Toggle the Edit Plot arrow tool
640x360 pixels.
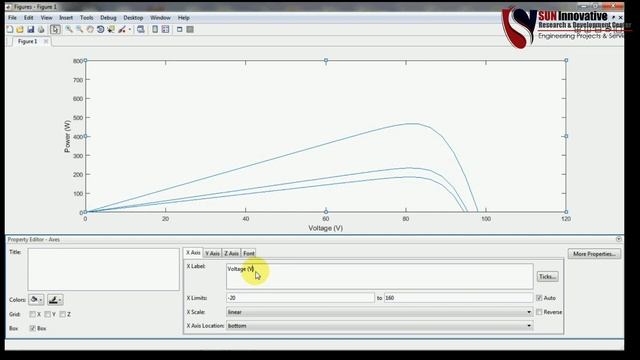pyautogui.click(x=55, y=29)
